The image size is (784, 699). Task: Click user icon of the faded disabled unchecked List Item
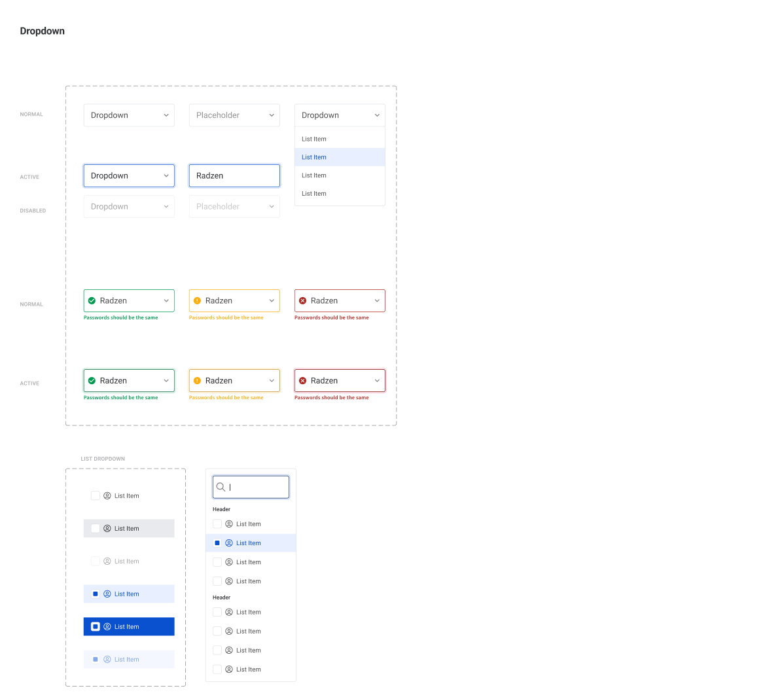coord(107,561)
